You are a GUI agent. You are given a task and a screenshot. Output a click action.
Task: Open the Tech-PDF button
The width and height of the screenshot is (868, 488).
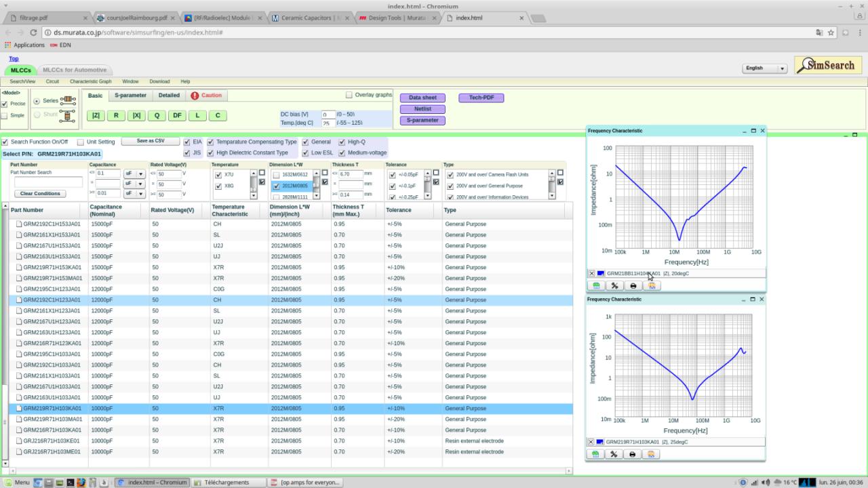click(481, 98)
